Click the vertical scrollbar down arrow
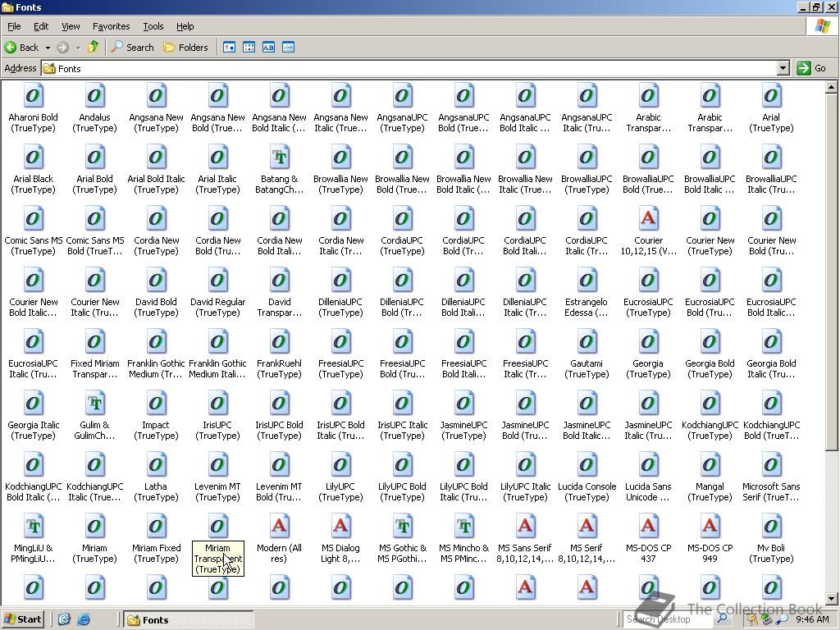The width and height of the screenshot is (840, 630). (x=832, y=599)
